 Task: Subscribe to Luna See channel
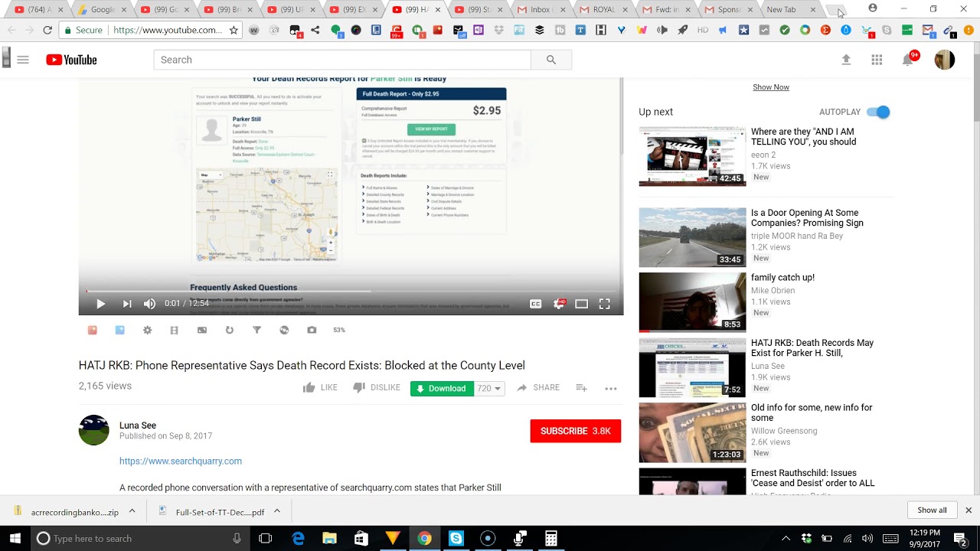click(x=576, y=431)
